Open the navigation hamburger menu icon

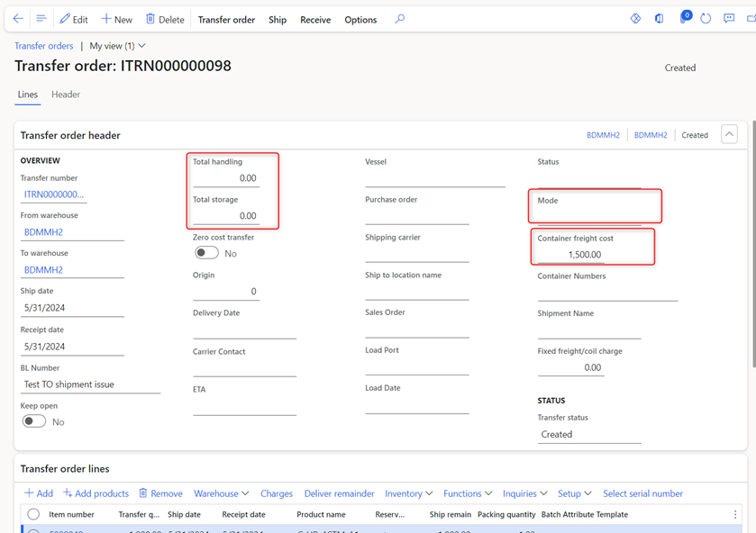coord(41,19)
